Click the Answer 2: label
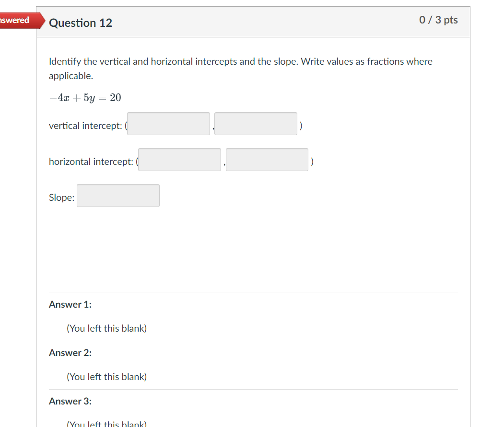This screenshot has width=504, height=427. click(x=70, y=353)
